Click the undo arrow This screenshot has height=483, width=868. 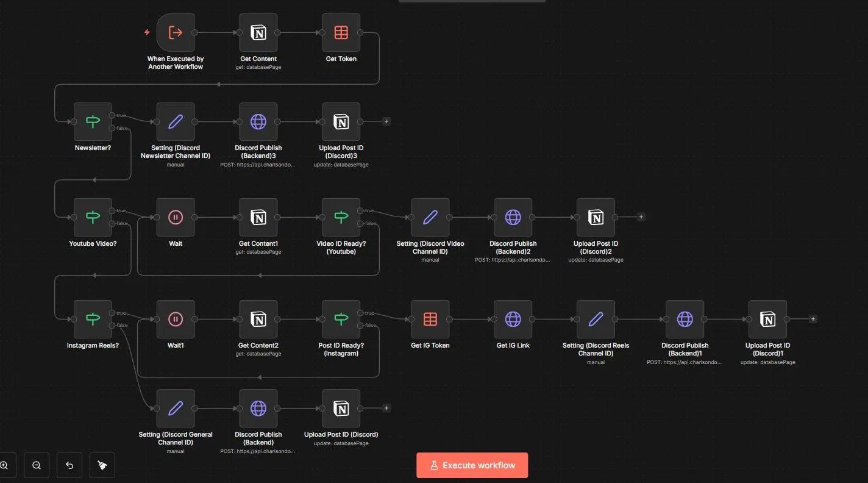point(69,465)
